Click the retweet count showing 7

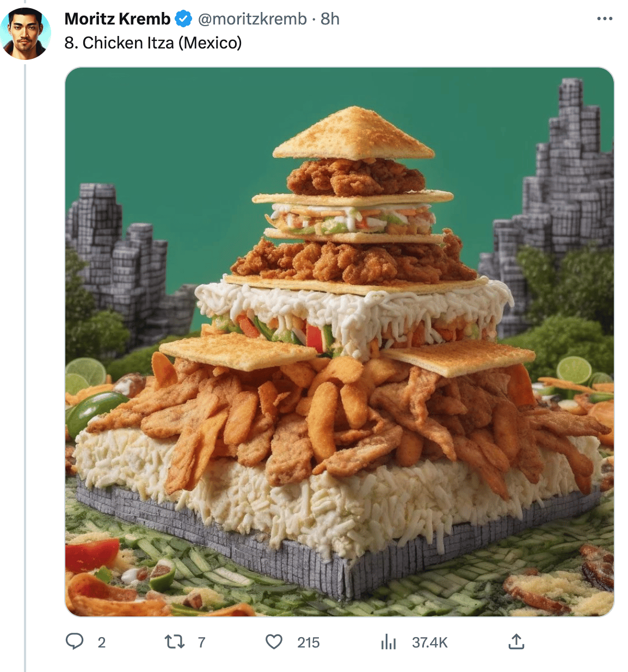pyautogui.click(x=201, y=643)
